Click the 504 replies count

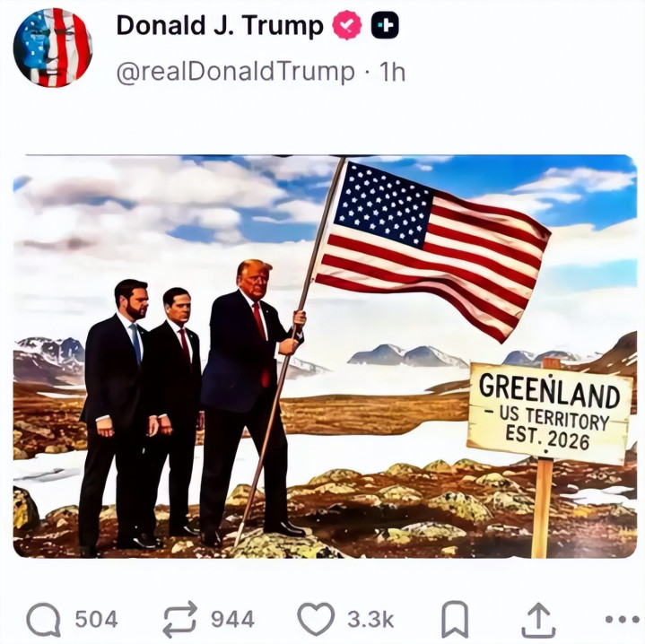(96, 619)
